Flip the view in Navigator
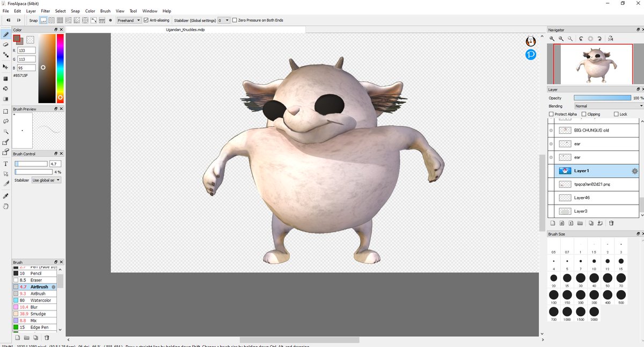The width and height of the screenshot is (644, 347). click(610, 39)
